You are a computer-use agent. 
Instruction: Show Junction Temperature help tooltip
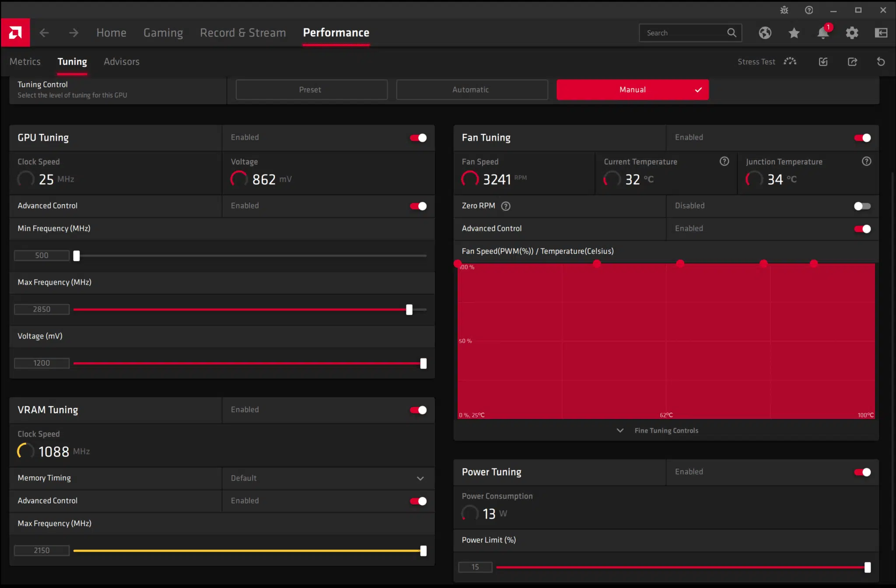[866, 161]
